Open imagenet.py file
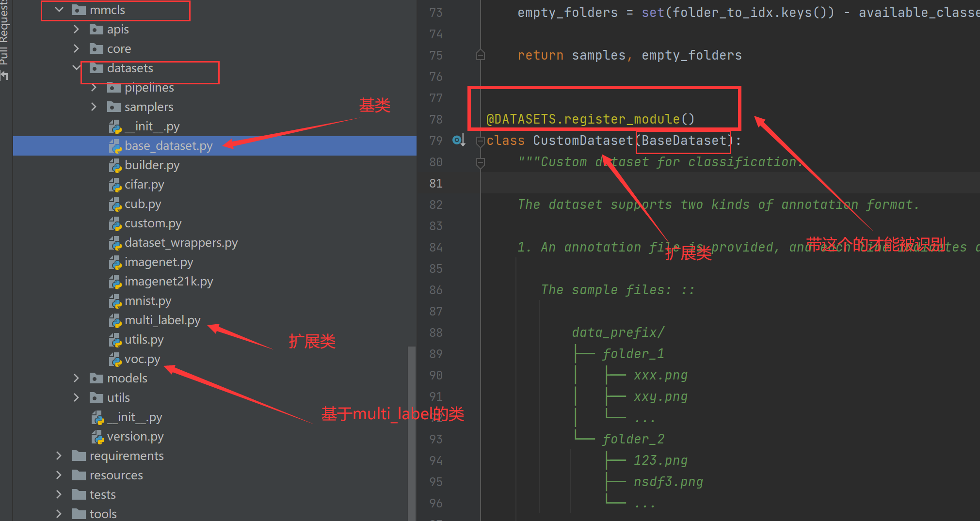The width and height of the screenshot is (980, 521). (159, 262)
